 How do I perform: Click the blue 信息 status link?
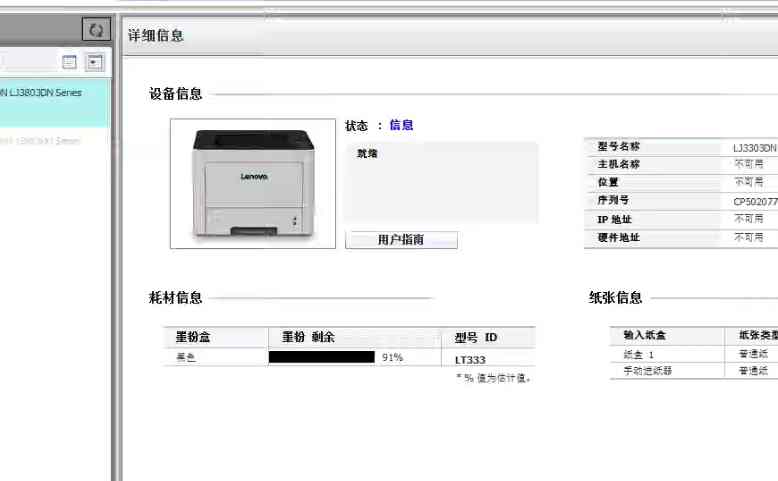(401, 125)
